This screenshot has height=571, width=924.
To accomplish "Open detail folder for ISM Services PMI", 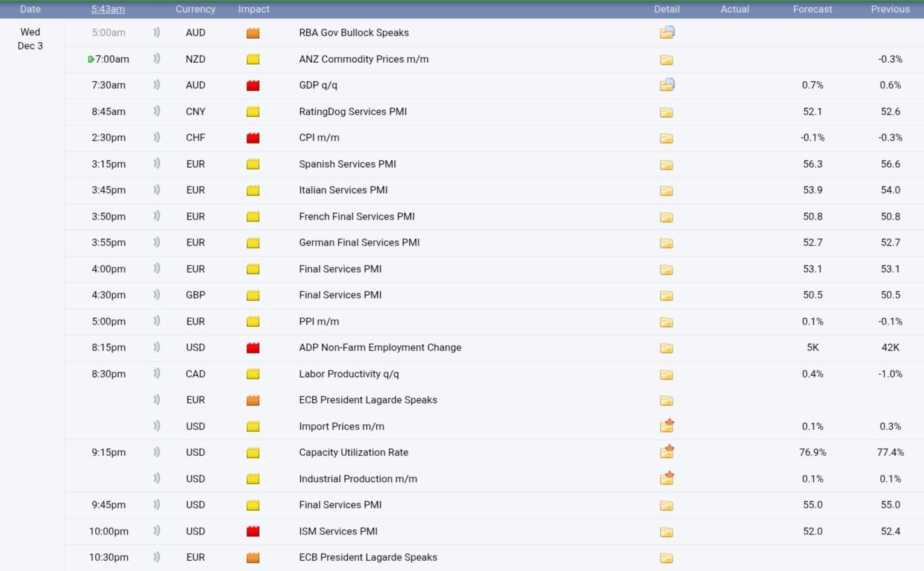I will 666,532.
